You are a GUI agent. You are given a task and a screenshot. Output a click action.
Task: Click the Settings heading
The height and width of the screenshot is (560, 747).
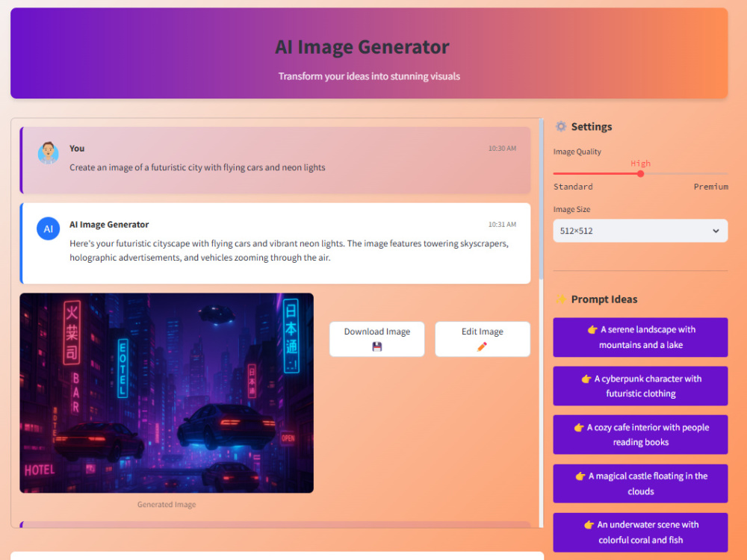pos(592,127)
